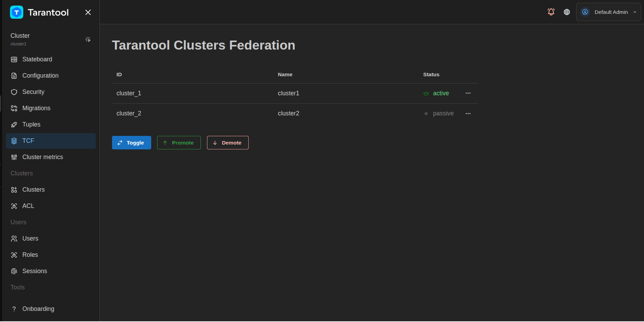Click the cluster_1 ID cell
644x322 pixels.
click(x=129, y=94)
